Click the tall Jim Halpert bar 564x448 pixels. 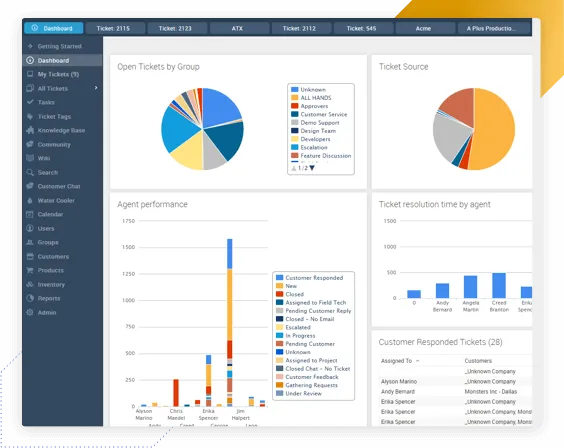229,323
